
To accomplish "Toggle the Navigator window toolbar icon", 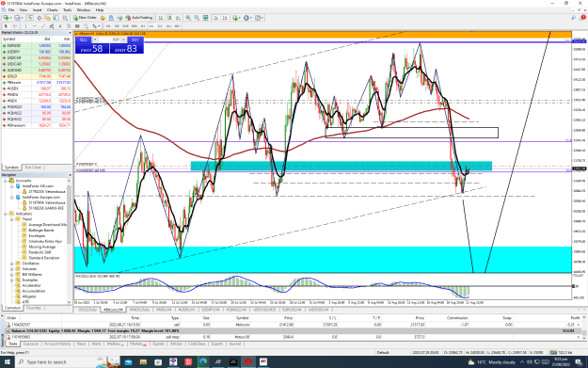I will tap(48, 18).
